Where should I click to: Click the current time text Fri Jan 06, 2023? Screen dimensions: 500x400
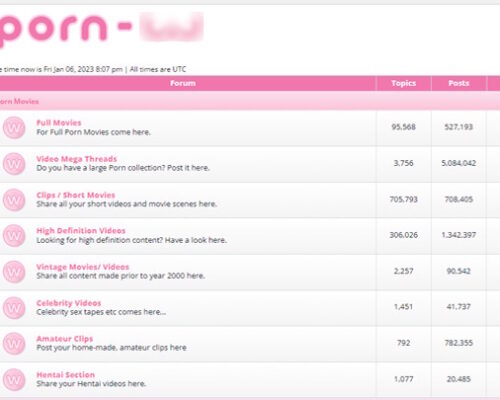83,69
